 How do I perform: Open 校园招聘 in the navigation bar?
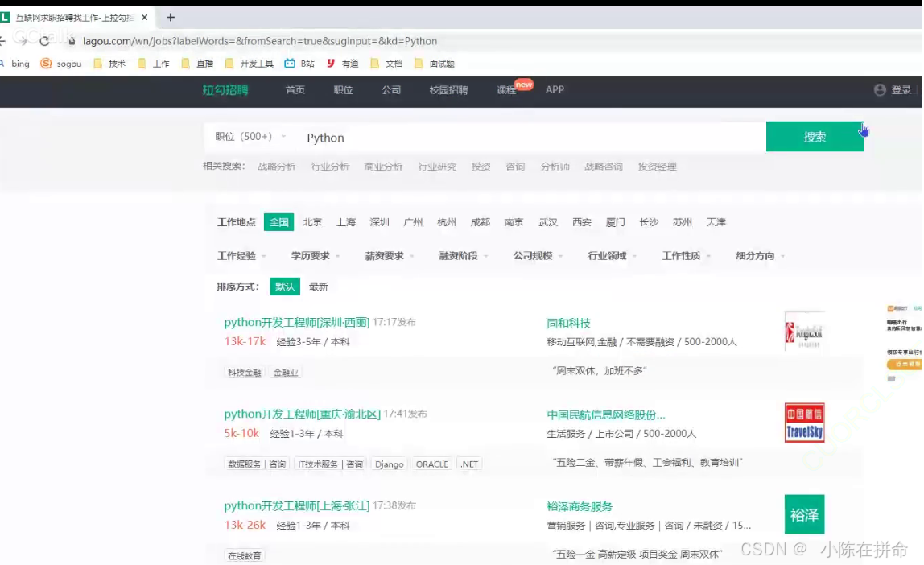point(448,90)
